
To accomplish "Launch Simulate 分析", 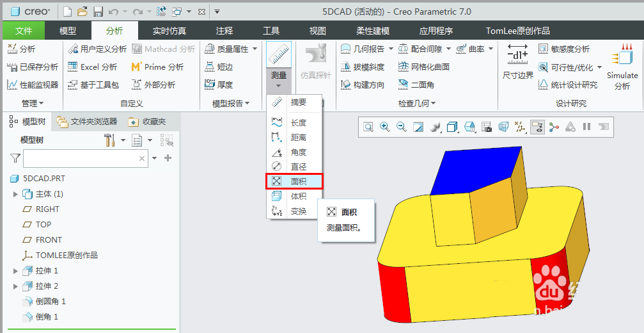I will coord(622,66).
